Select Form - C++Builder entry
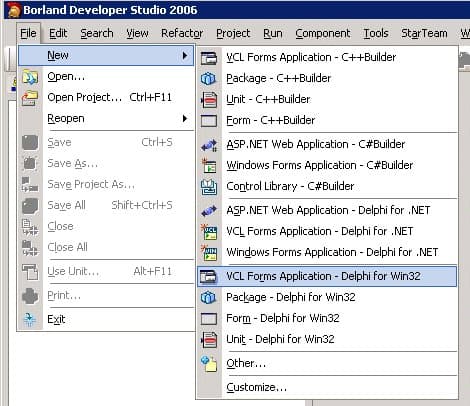This screenshot has width=470, height=406. point(327,120)
